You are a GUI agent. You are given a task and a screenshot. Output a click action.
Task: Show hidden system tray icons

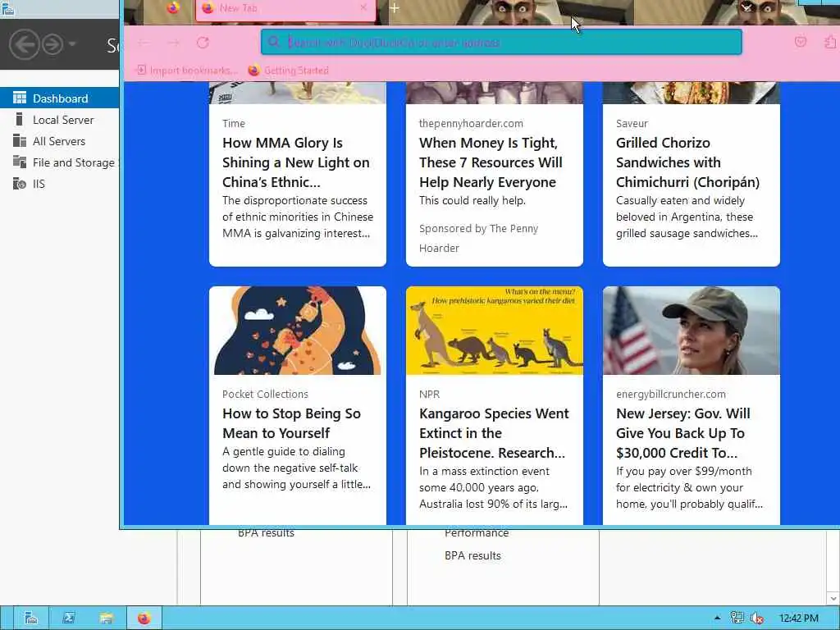point(717,619)
